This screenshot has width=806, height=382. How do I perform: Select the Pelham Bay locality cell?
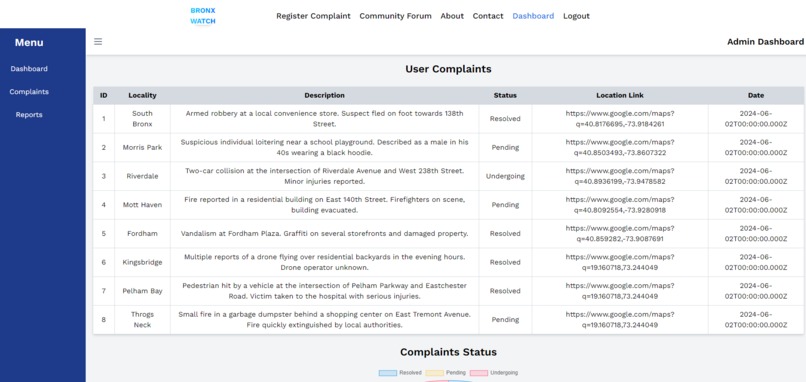pyautogui.click(x=142, y=291)
